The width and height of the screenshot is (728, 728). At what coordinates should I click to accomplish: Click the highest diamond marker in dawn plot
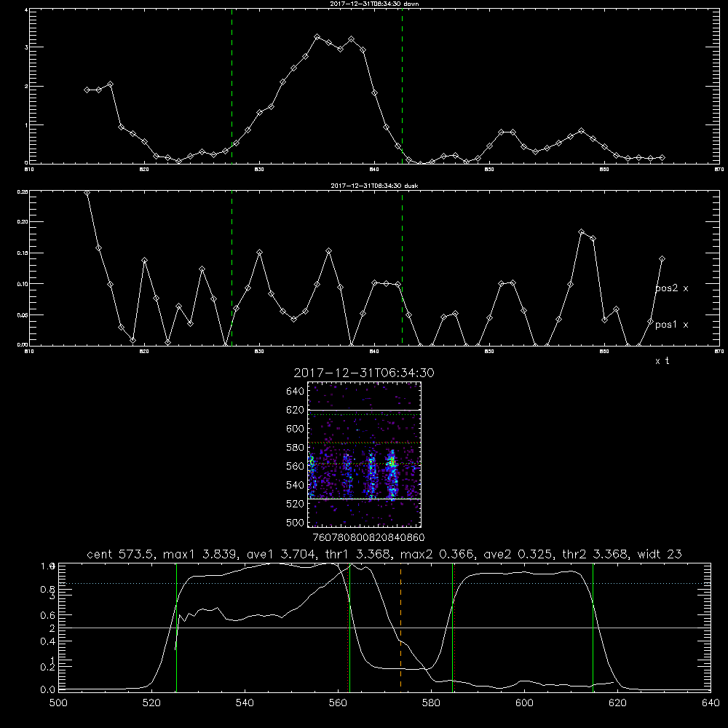pos(317,36)
